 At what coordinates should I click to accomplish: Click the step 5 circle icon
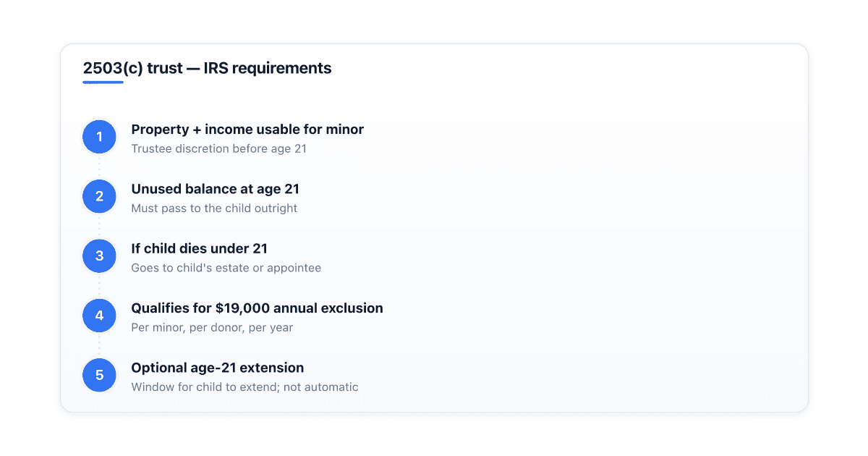[x=100, y=375]
